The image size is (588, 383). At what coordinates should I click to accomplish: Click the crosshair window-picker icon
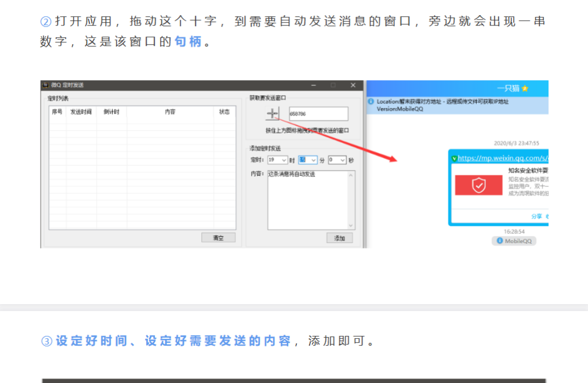(x=273, y=113)
